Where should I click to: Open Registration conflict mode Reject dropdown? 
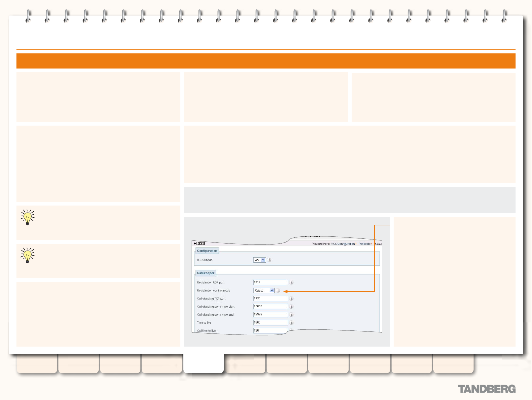264,291
